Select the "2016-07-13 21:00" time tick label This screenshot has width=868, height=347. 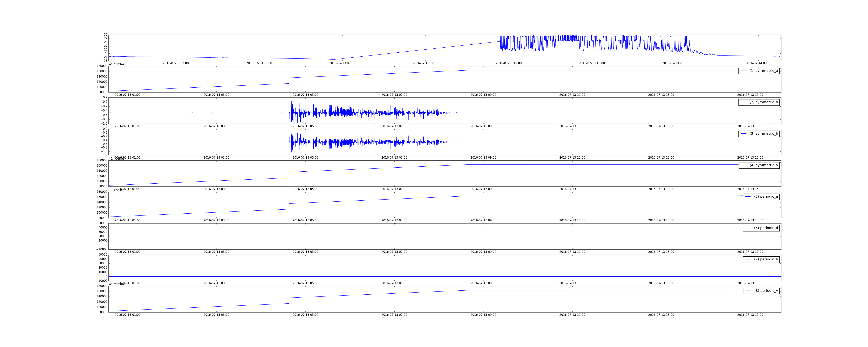pyautogui.click(x=675, y=63)
